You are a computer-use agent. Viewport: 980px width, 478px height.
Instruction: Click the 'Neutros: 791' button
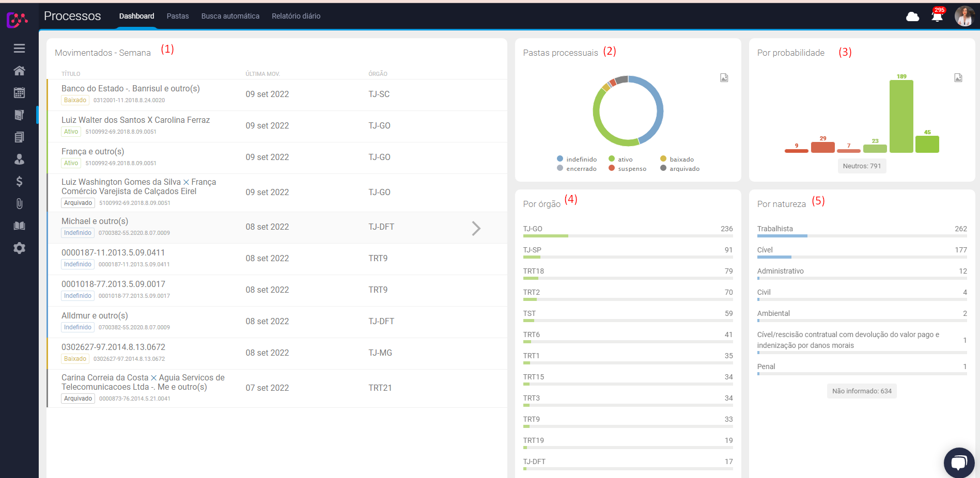861,166
